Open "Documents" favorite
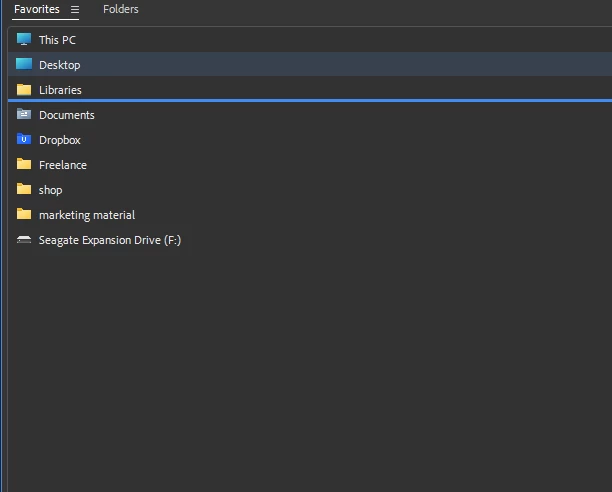 (67, 115)
